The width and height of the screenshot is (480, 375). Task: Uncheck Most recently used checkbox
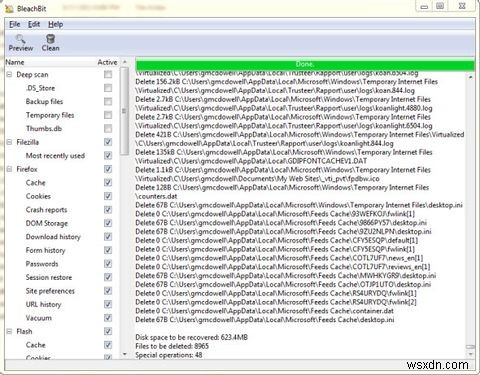click(108, 155)
